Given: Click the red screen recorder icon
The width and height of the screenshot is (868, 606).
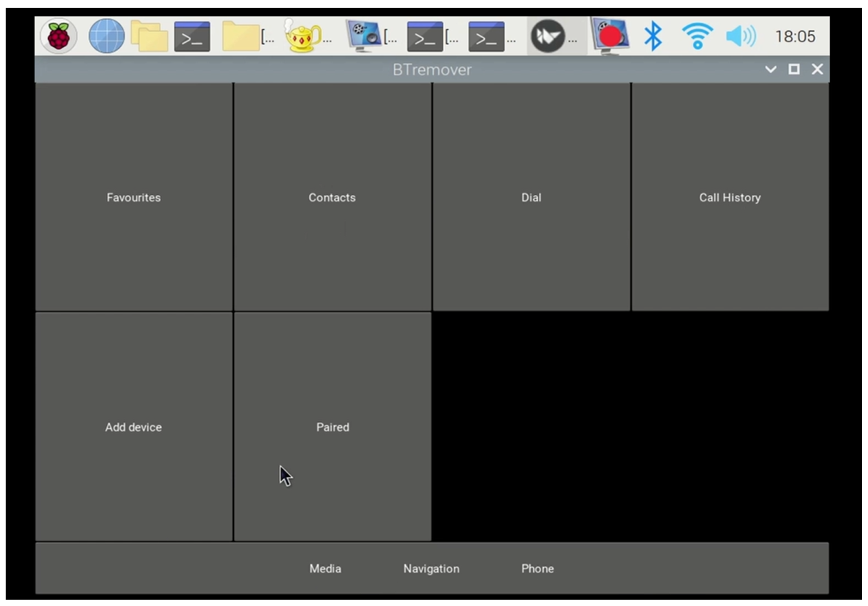Looking at the screenshot, I should pyautogui.click(x=609, y=36).
